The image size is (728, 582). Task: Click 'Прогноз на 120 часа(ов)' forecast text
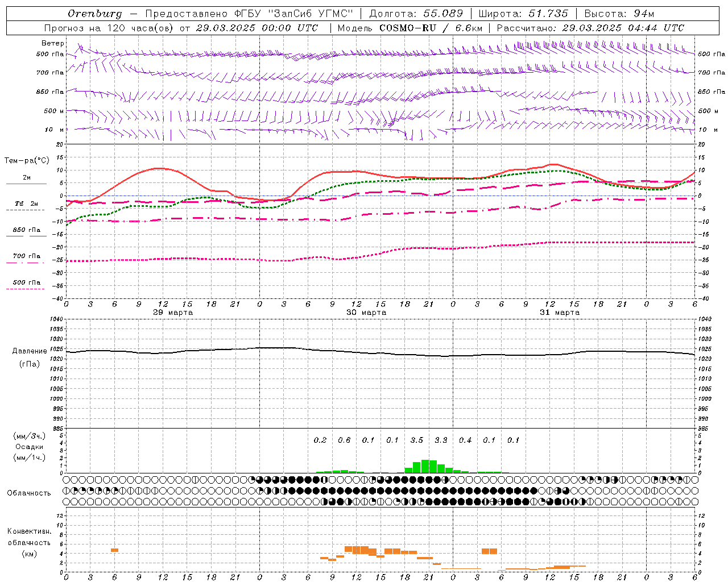[109, 28]
